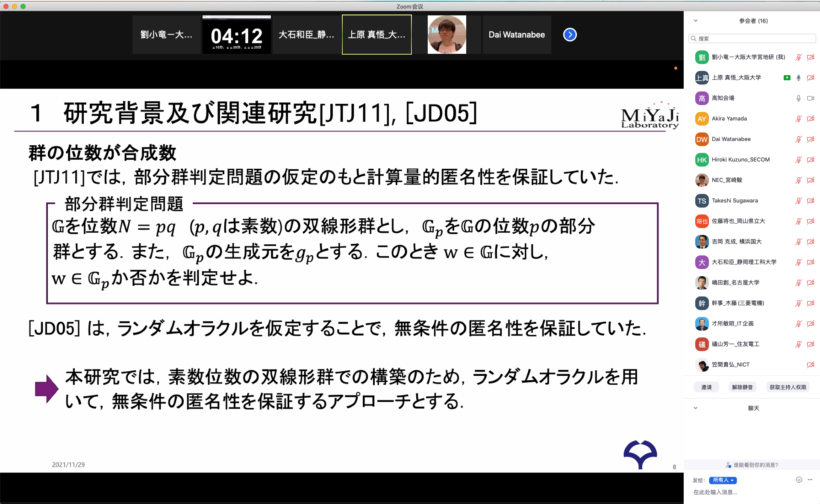Open the 所有人 recipient dropdown

click(723, 480)
